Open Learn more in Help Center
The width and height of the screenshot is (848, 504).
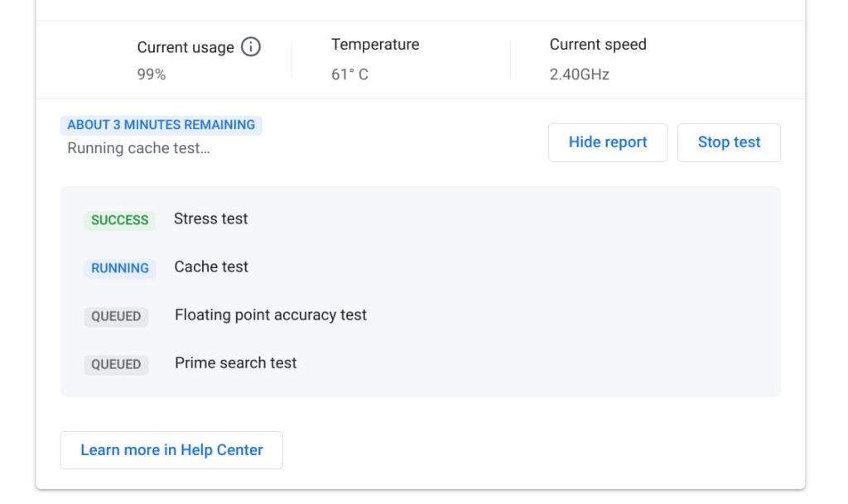(x=171, y=450)
